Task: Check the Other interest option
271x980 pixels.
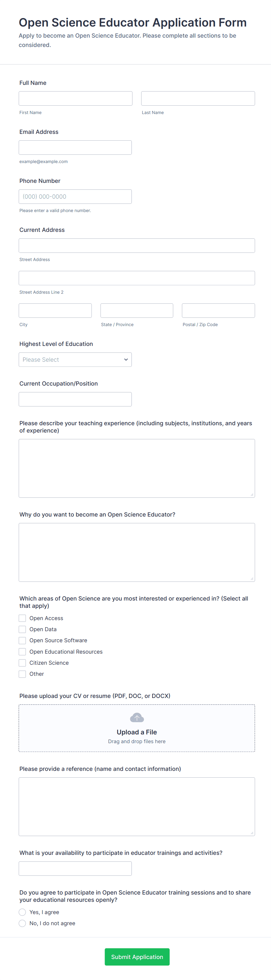Action: tap(22, 674)
